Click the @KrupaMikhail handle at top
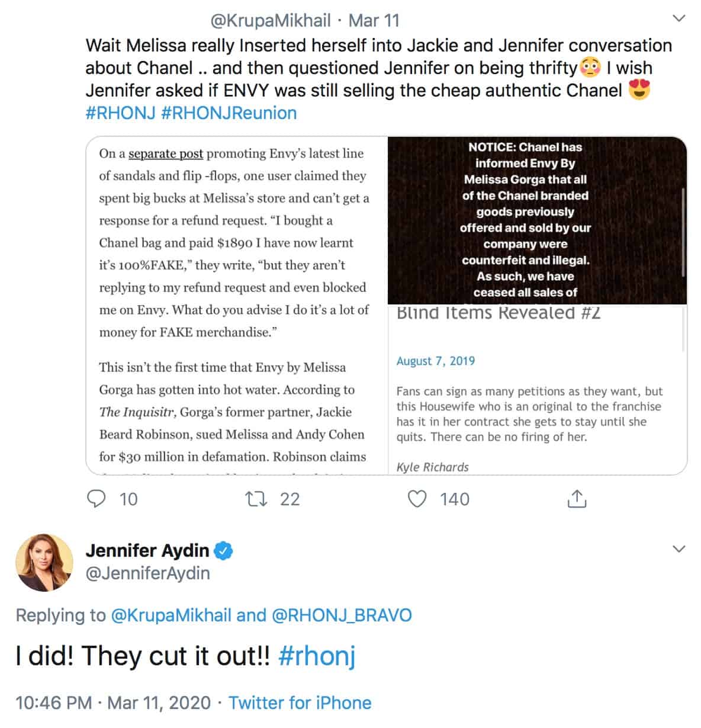This screenshot has width=701, height=728. pyautogui.click(x=271, y=20)
